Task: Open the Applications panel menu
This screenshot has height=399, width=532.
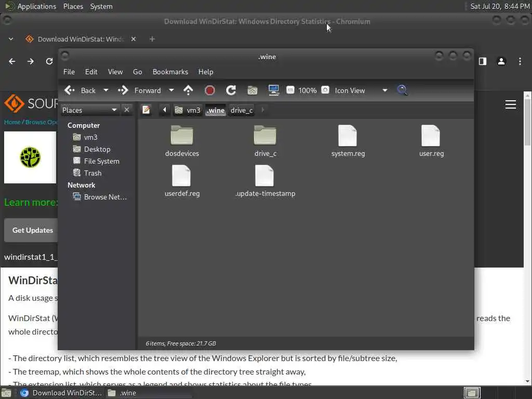Action: [x=37, y=6]
